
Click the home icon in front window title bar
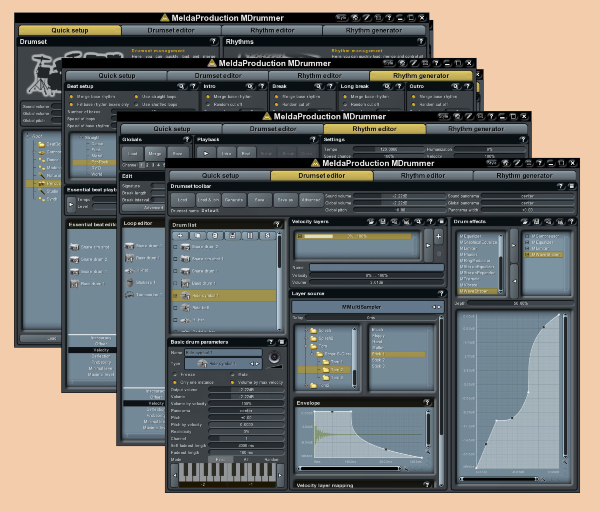tap(505, 163)
